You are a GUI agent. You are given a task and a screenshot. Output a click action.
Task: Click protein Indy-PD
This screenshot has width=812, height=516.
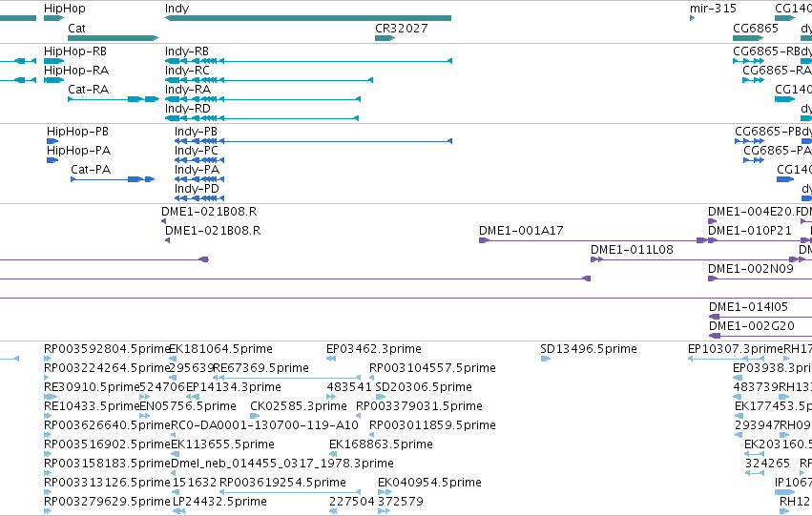click(197, 189)
